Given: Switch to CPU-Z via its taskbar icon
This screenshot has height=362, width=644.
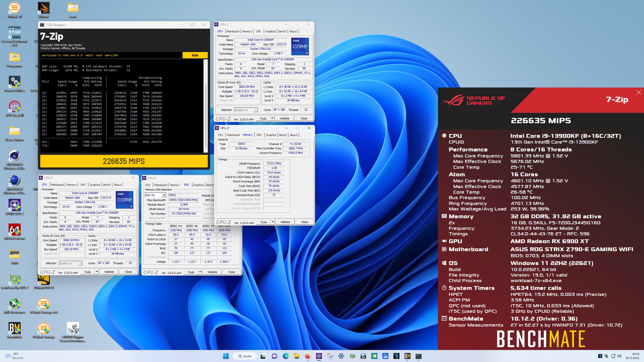Looking at the screenshot, I should [319, 356].
